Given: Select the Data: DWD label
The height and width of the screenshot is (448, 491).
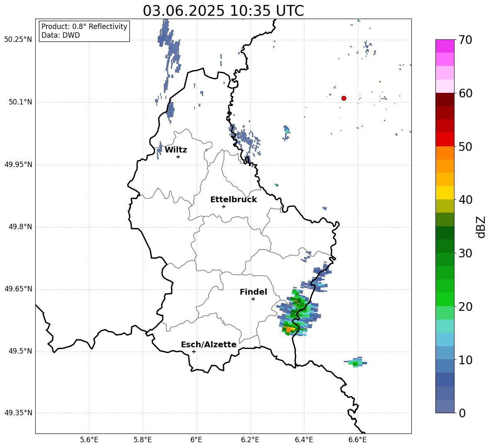Looking at the screenshot, I should [x=61, y=35].
